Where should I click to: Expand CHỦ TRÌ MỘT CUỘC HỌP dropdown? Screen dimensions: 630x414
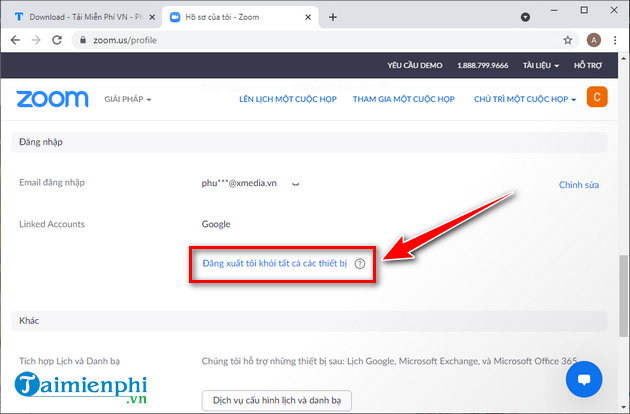click(x=525, y=99)
